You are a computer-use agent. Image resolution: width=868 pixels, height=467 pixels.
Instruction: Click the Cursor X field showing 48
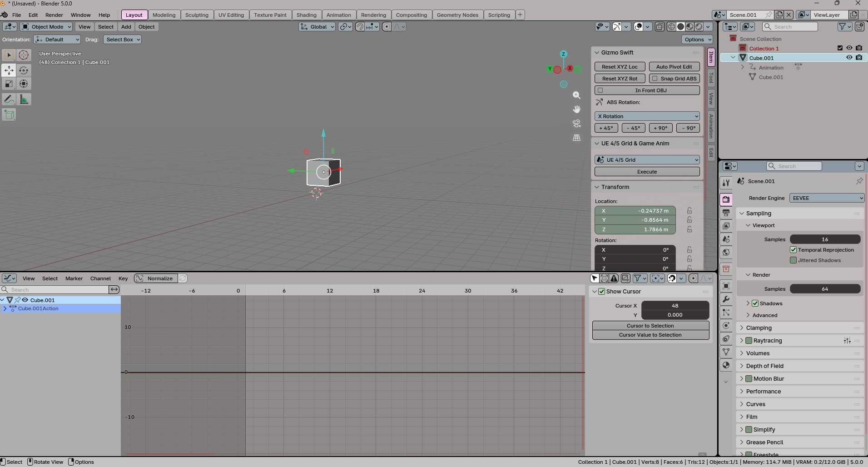[x=675, y=306]
